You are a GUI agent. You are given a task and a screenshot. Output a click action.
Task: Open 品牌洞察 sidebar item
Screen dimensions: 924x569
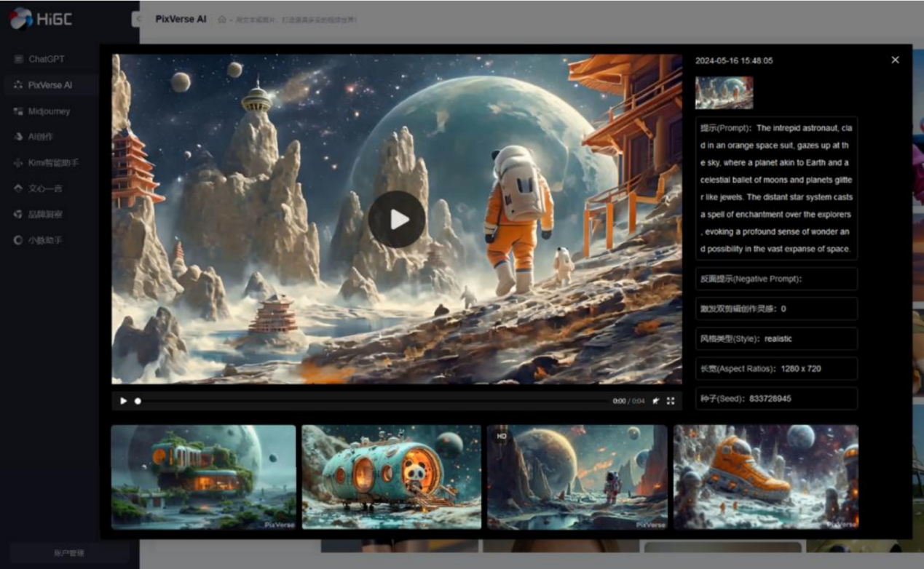click(45, 215)
